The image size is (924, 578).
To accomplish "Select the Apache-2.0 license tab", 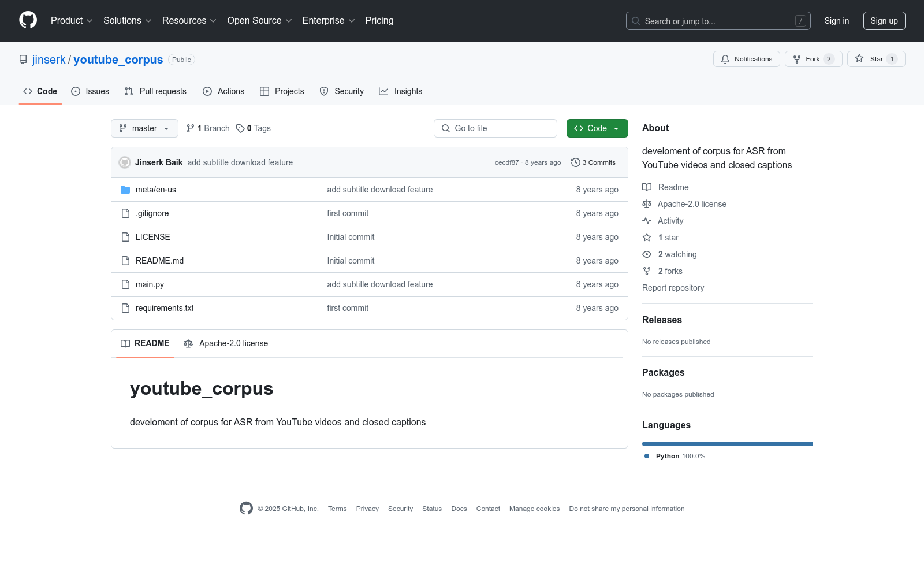I will pos(226,343).
